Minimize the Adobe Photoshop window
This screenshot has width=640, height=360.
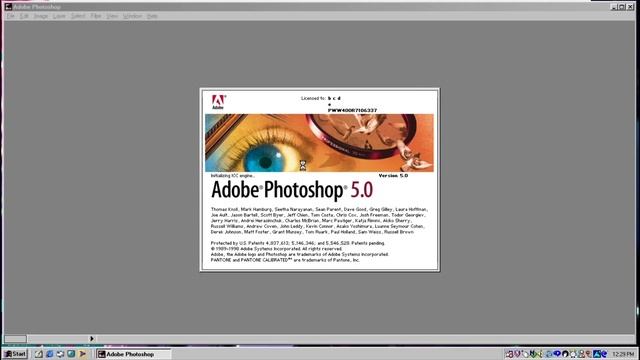tap(614, 7)
